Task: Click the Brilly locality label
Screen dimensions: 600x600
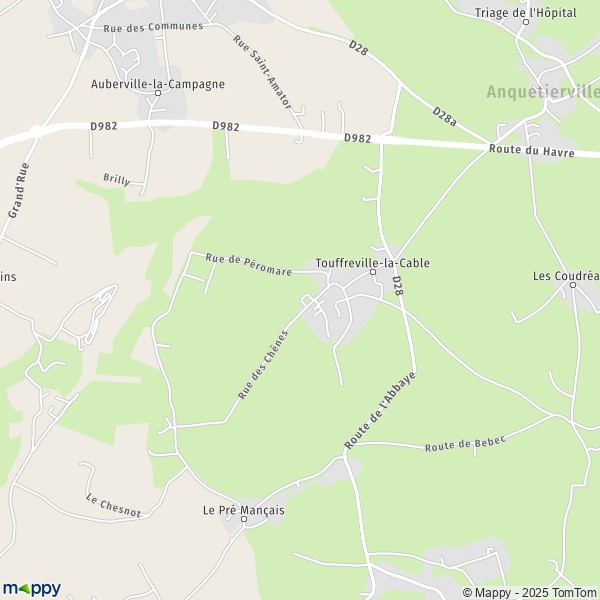Action: click(117, 179)
